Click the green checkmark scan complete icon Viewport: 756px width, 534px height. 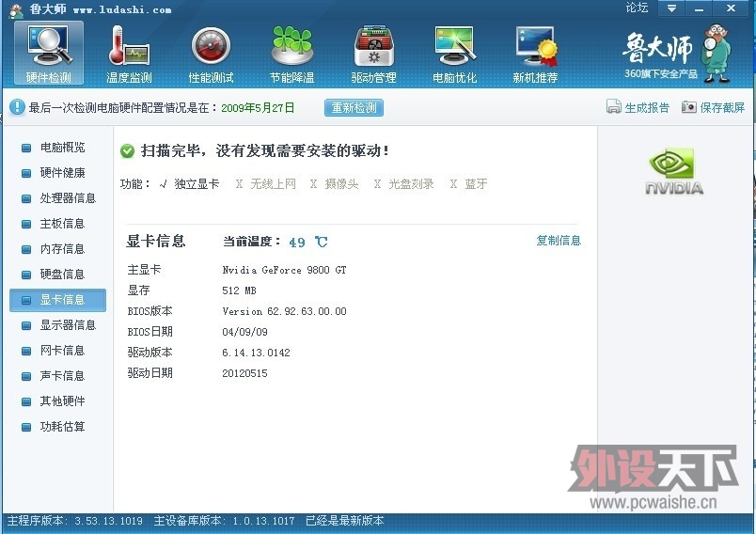point(127,150)
